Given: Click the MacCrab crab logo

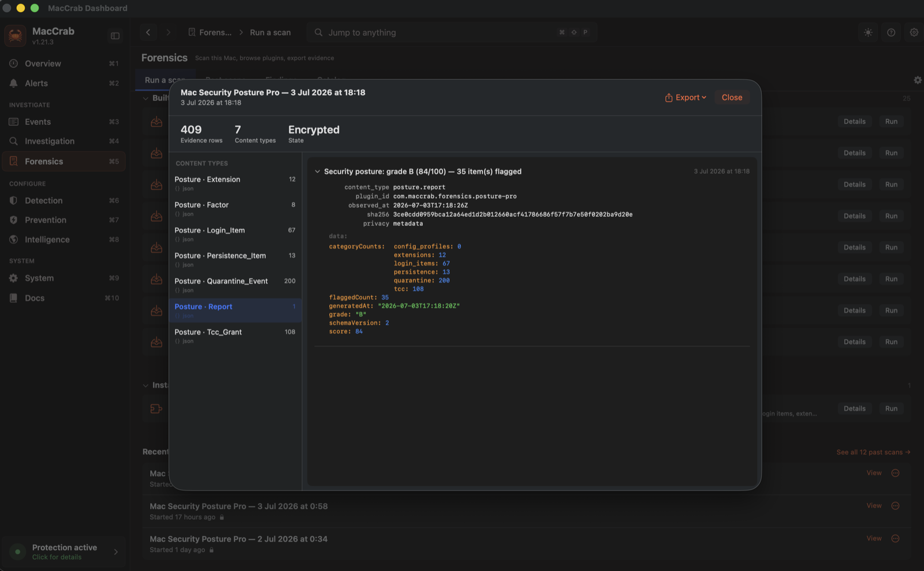Looking at the screenshot, I should click(x=15, y=36).
